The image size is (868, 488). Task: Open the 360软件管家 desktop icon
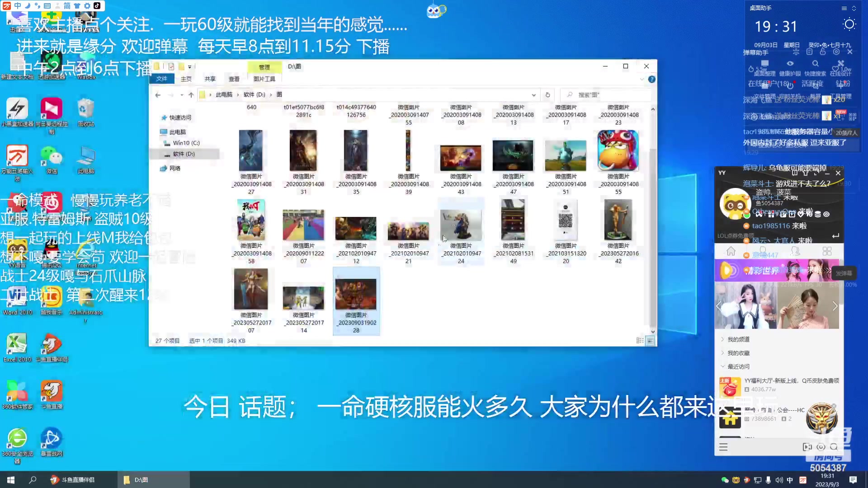[17, 394]
